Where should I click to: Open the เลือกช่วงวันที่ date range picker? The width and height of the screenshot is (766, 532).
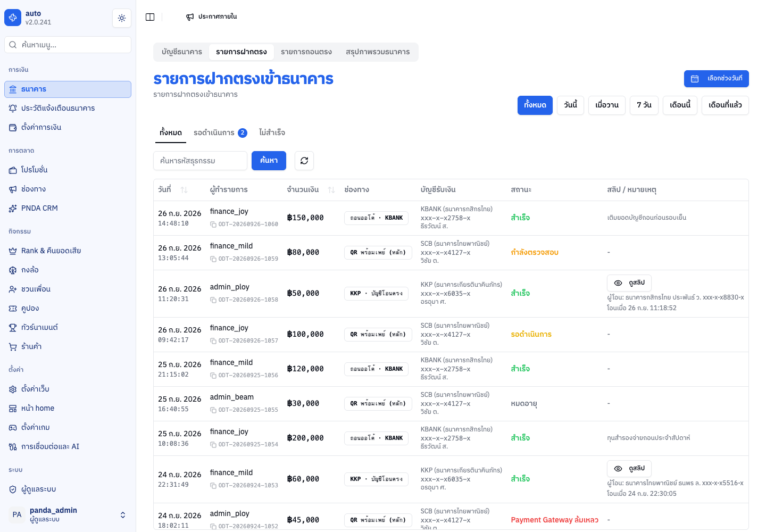[x=717, y=79]
